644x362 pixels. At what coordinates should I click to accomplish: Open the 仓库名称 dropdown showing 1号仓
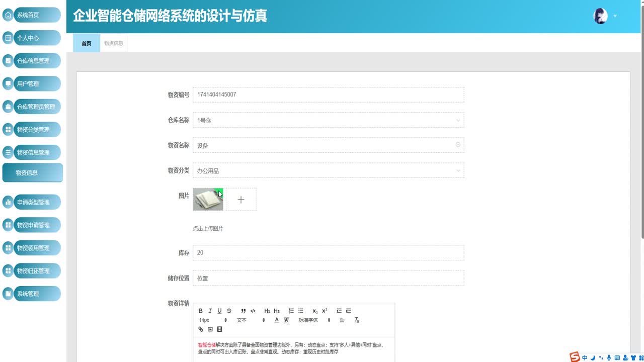click(329, 120)
